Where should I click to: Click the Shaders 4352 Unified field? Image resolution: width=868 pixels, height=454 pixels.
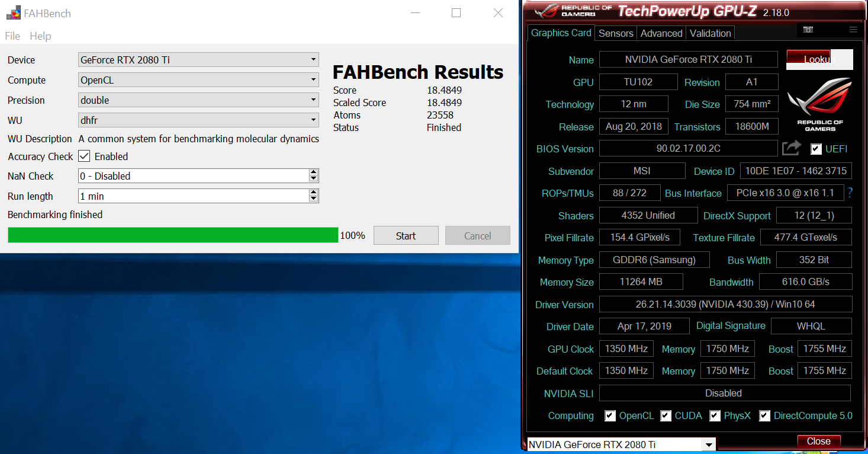[648, 215]
